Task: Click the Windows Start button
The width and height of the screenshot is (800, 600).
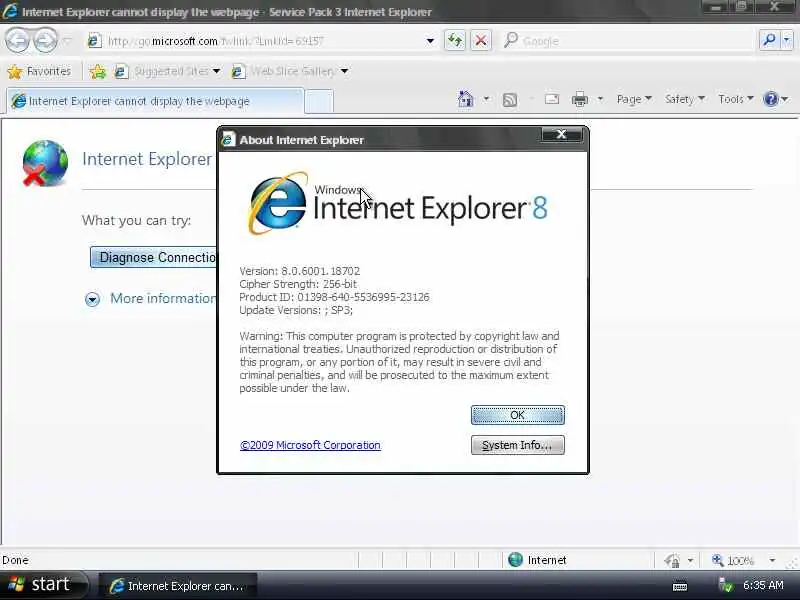Action: tap(44, 585)
